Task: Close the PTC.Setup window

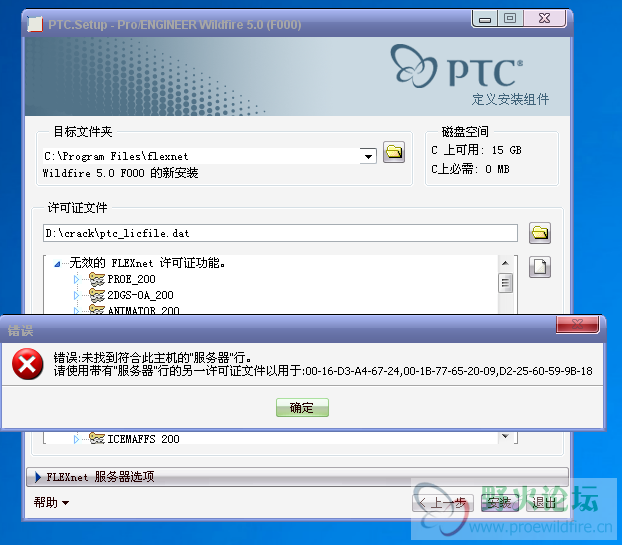Action: pyautogui.click(x=545, y=18)
